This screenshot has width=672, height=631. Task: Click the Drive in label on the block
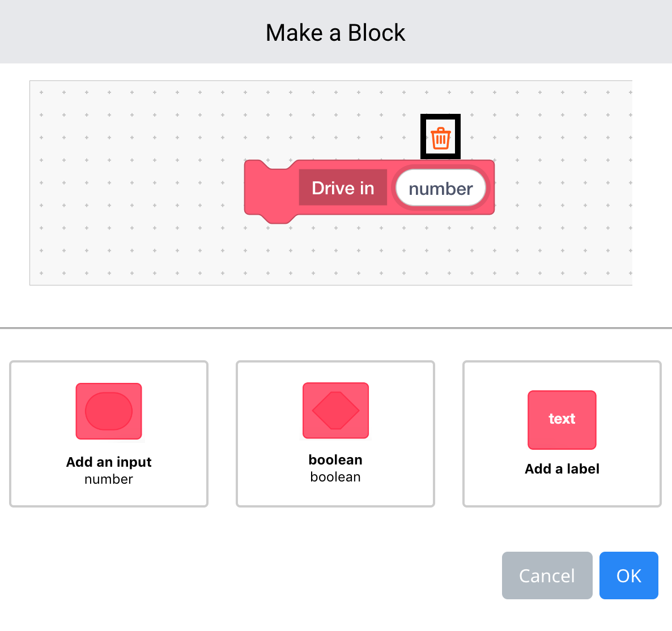343,187
